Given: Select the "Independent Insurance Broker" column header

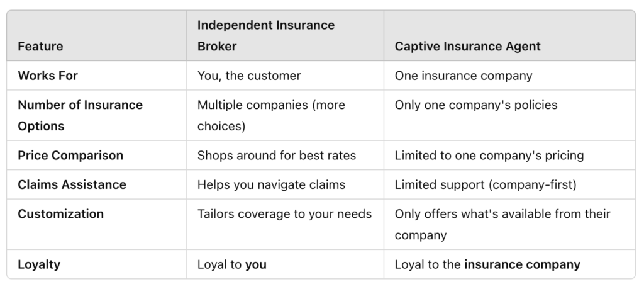Looking at the screenshot, I should tap(265, 36).
